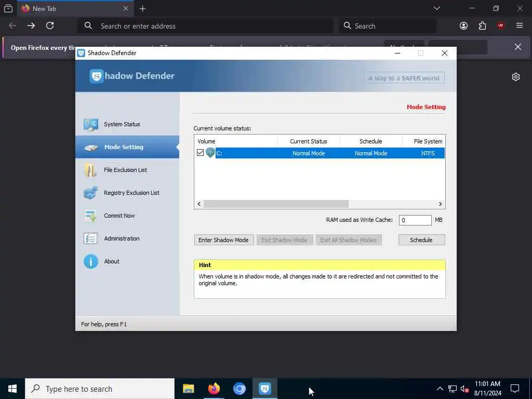This screenshot has height=399, width=532.
Task: Open Firefox Extensions puzzle icon
Action: coord(482,25)
